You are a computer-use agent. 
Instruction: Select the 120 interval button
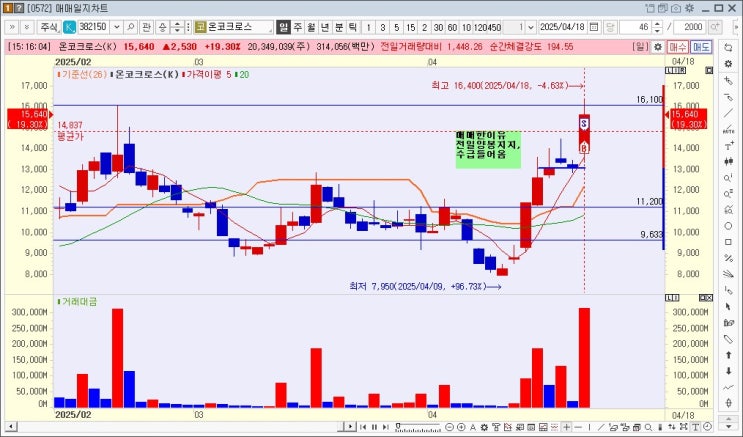tap(480, 27)
